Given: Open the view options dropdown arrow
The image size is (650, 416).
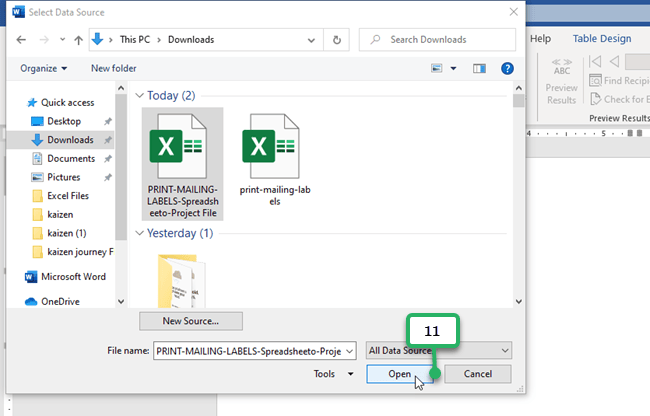Looking at the screenshot, I should pos(454,68).
